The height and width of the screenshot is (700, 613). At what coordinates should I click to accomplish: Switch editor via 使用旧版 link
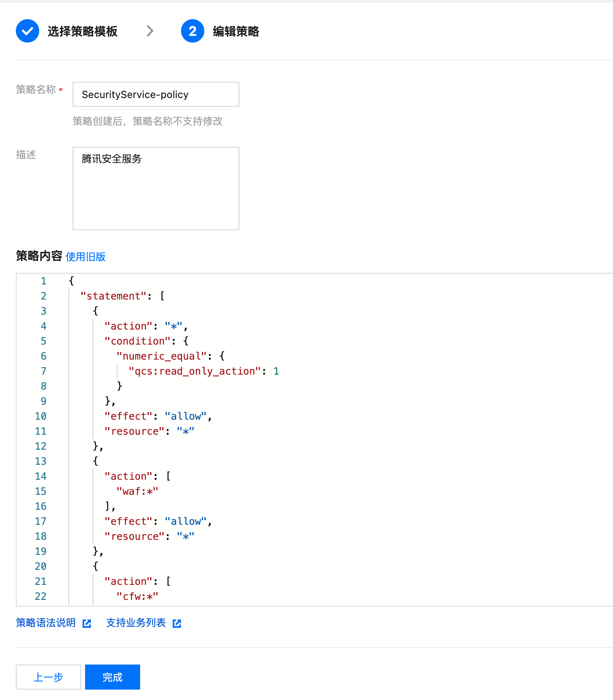click(85, 257)
